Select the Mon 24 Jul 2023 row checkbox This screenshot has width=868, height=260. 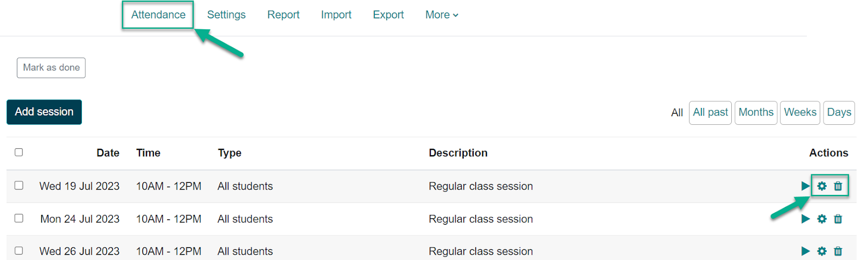pos(19,218)
